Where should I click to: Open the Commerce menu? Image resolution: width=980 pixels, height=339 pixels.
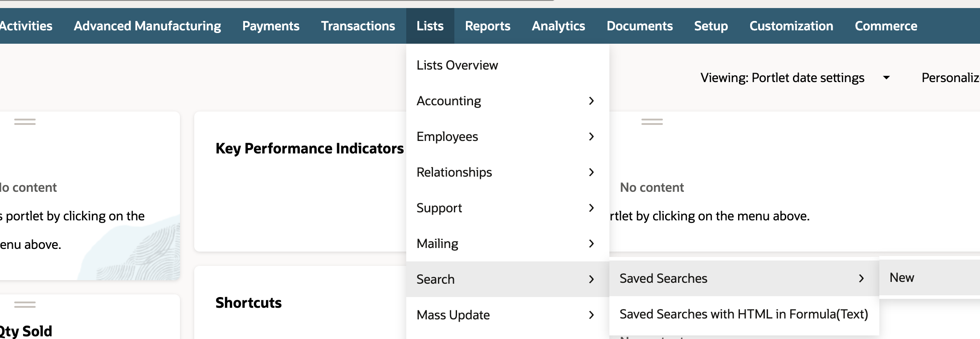click(886, 26)
